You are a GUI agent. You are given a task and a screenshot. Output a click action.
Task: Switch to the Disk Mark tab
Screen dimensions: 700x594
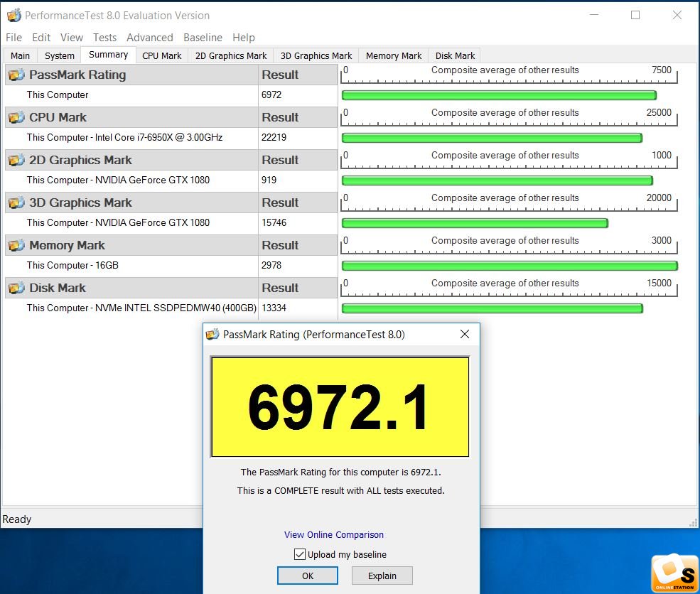click(455, 56)
